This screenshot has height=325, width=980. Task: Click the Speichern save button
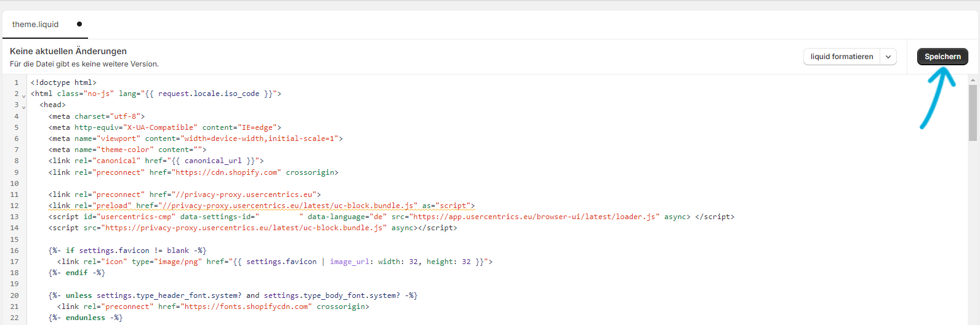pos(942,57)
